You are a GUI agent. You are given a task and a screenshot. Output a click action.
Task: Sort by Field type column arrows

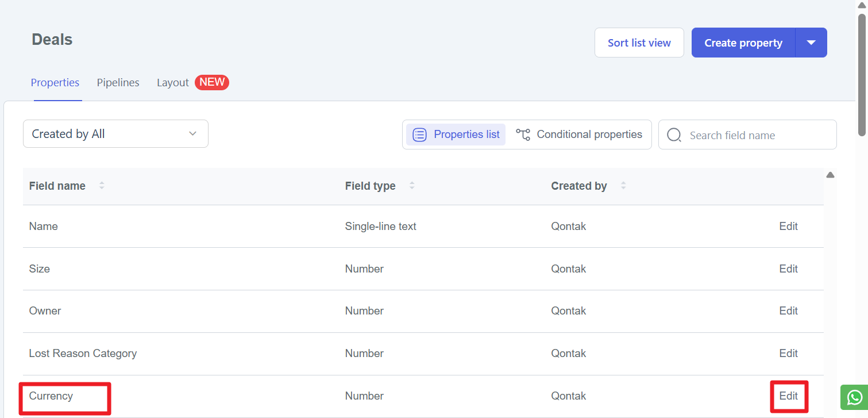[x=412, y=186]
